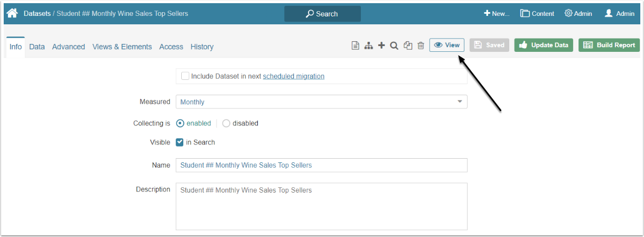Open the scheduled migration link
Screen dimensions: 644x237
coord(294,76)
